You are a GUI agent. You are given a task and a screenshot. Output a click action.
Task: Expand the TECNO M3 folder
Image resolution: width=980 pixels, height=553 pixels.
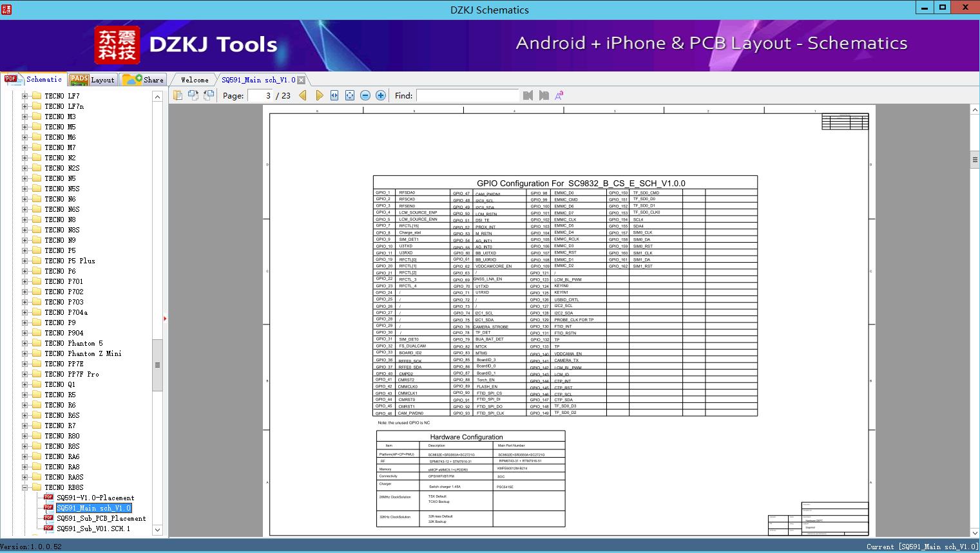(24, 117)
